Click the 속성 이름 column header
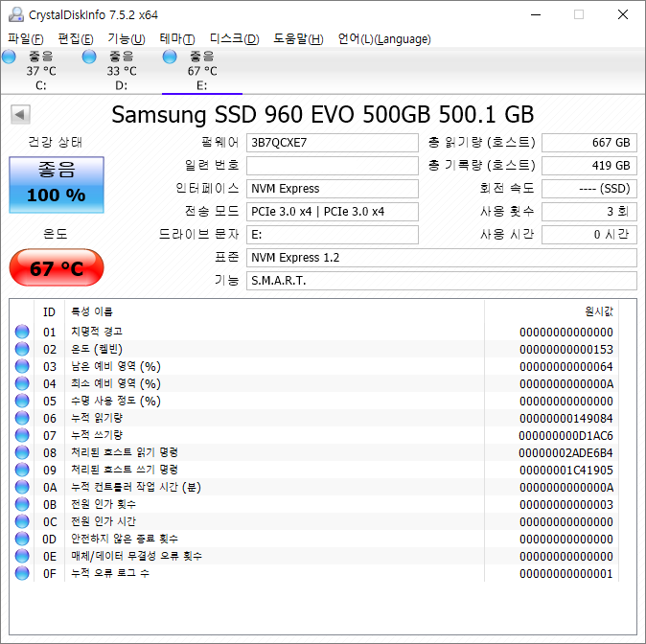 [x=274, y=311]
